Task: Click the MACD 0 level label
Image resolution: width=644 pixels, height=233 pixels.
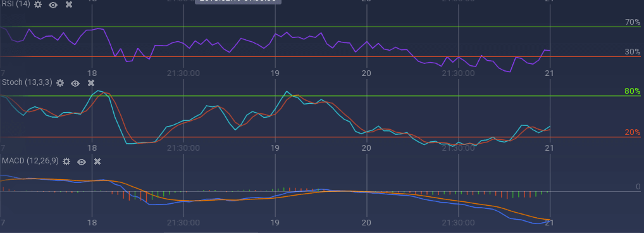Action: pyautogui.click(x=638, y=187)
